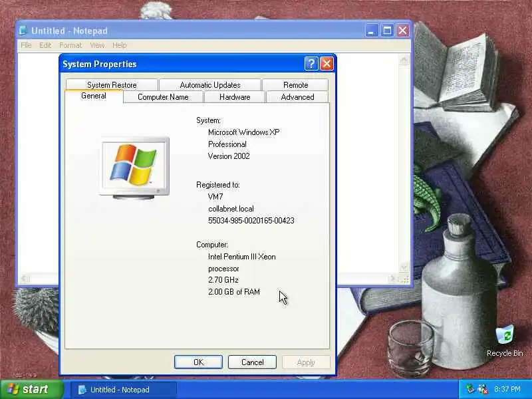The image size is (532, 399).
Task: Switch to the Hardware tab
Action: click(x=235, y=97)
